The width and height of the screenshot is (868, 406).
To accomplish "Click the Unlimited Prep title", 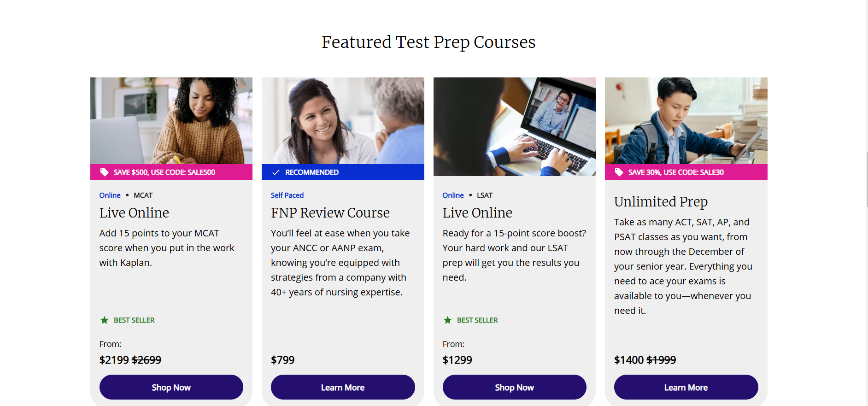I will [x=661, y=202].
